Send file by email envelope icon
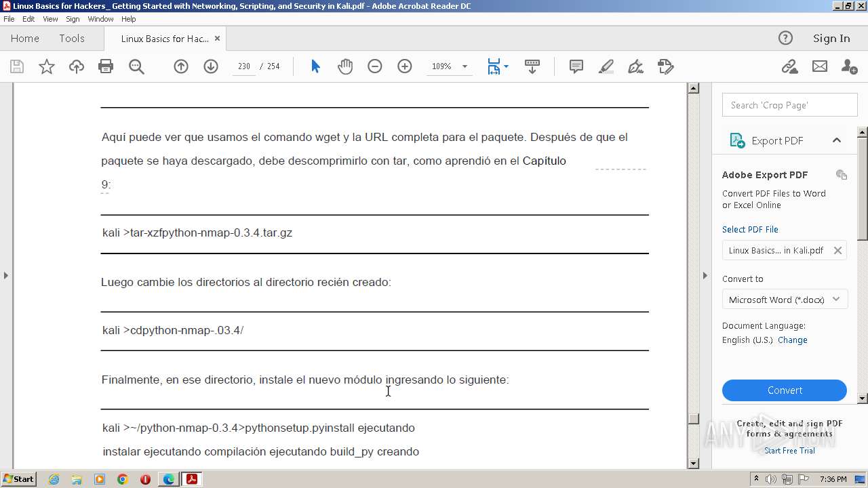Viewport: 868px width, 488px height. tap(820, 66)
